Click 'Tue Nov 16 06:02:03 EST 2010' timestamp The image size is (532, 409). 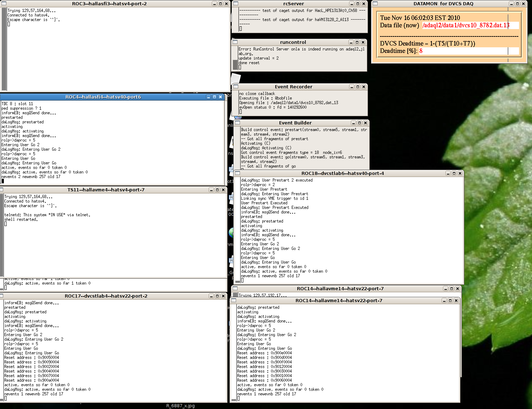(420, 18)
